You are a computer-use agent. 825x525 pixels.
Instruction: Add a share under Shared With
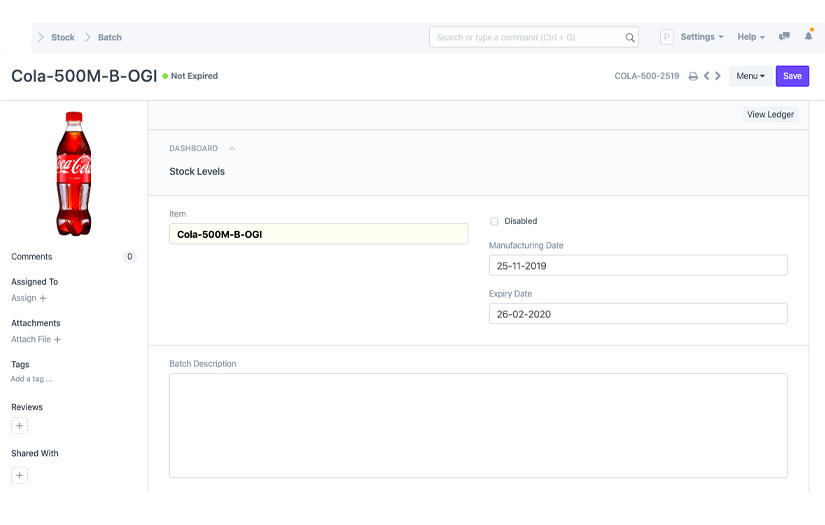19,476
